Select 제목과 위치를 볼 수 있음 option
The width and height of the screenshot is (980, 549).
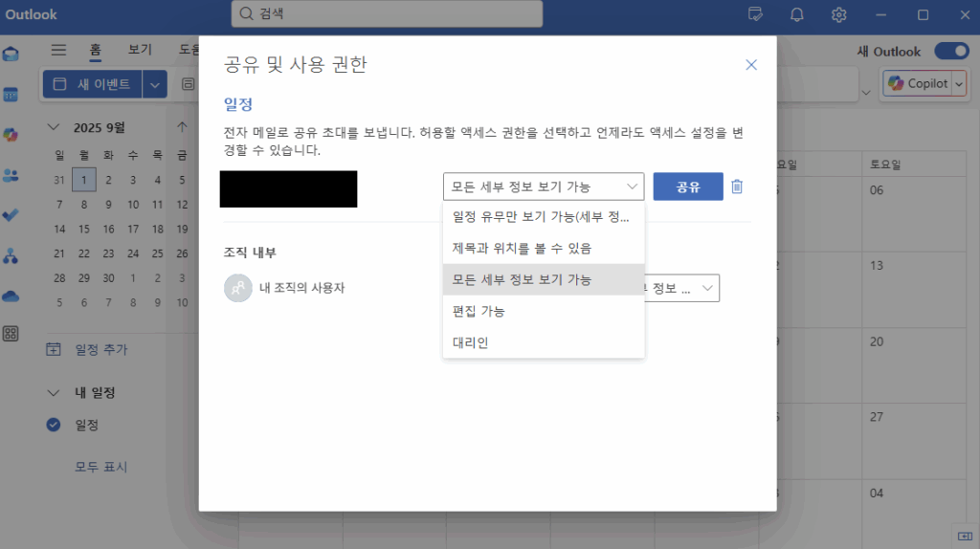tap(544, 248)
